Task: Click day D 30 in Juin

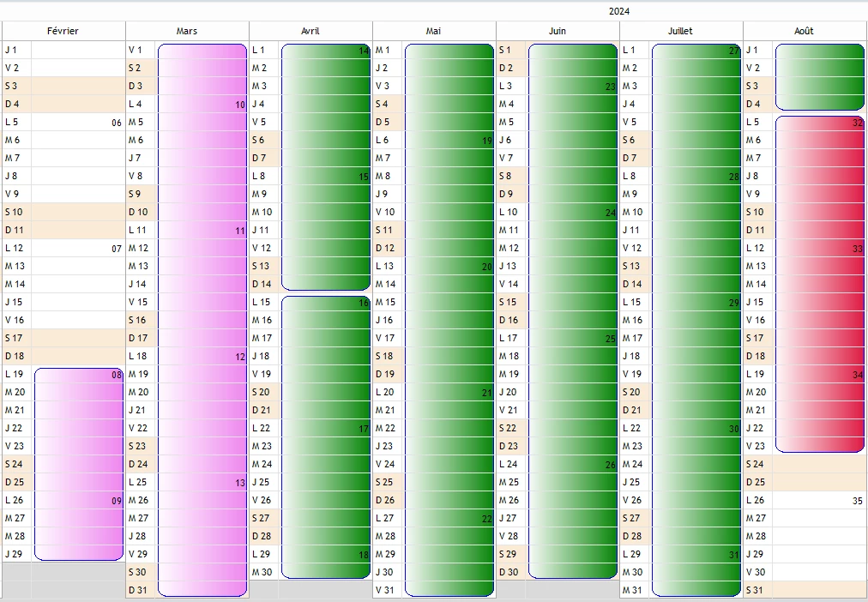Action: click(x=508, y=572)
